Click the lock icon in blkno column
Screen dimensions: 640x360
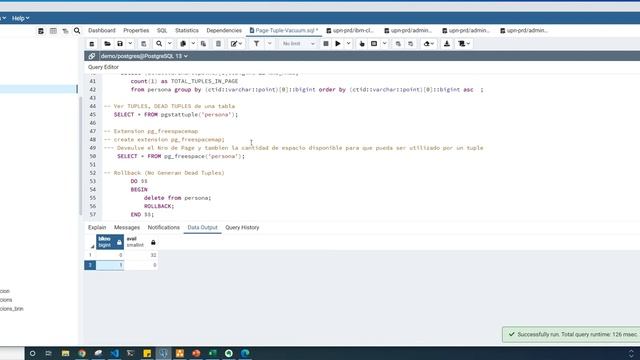coord(119,242)
